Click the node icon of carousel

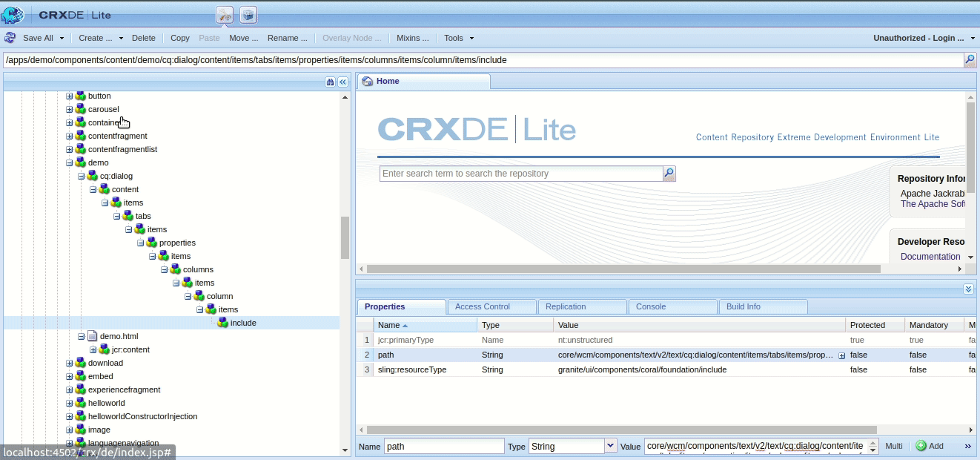pyautogui.click(x=80, y=109)
